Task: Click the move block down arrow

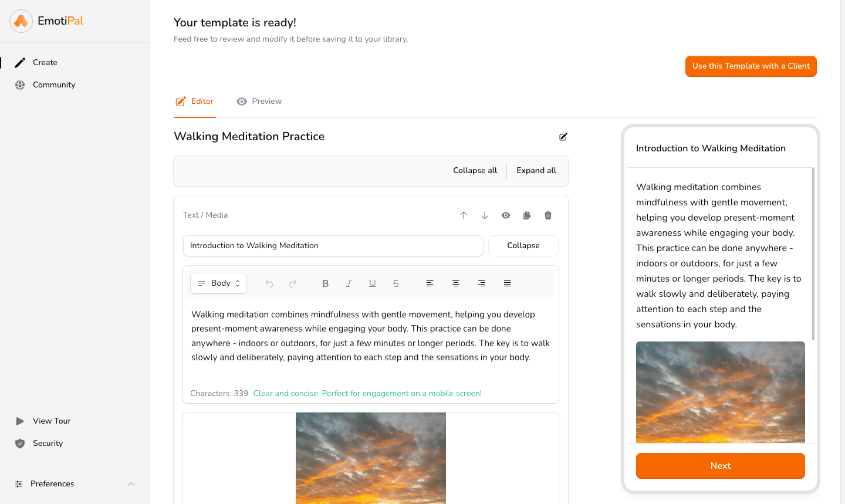Action: [485, 215]
